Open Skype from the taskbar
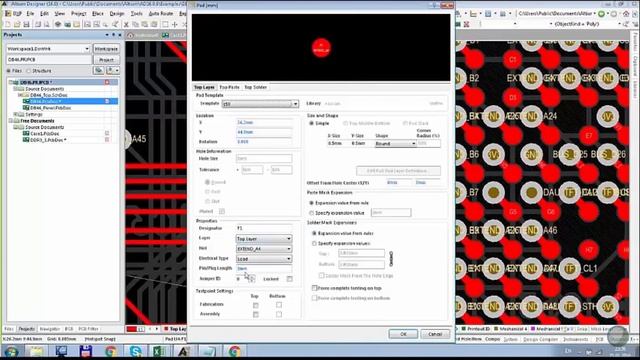The width and height of the screenshot is (640, 360). [x=135, y=351]
